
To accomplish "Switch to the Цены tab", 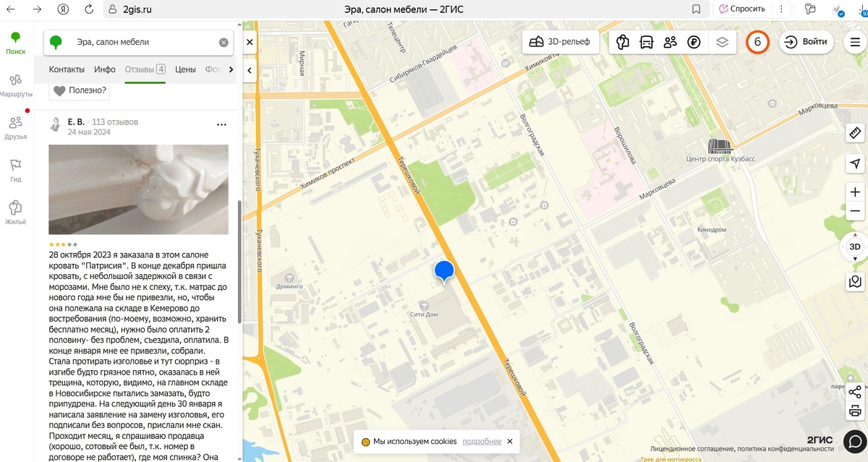I will tap(185, 69).
